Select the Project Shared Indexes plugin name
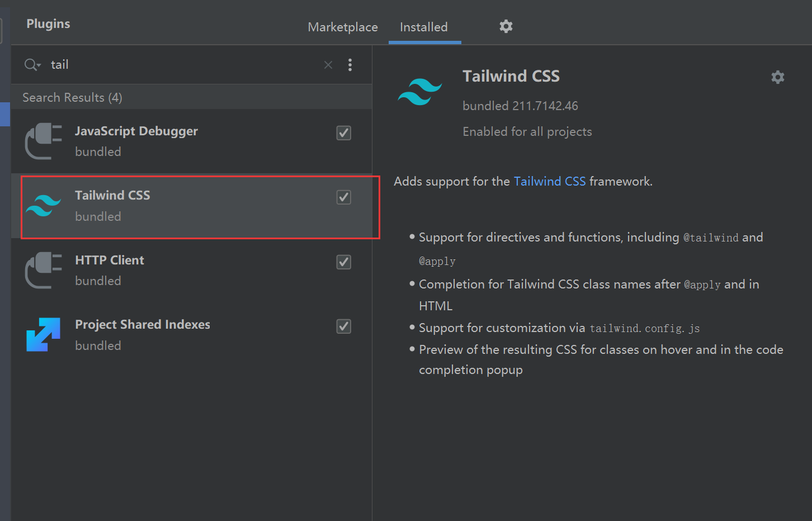The height and width of the screenshot is (521, 812). 143,325
